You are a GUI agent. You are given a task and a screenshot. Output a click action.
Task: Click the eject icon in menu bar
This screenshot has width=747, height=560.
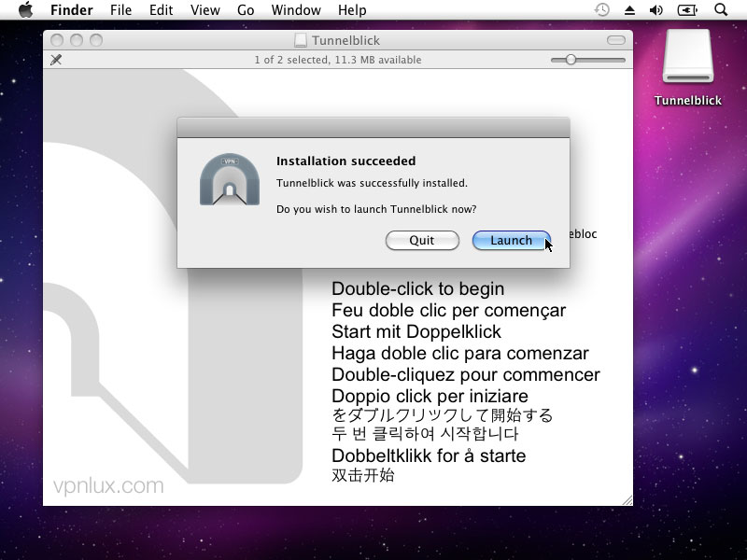coord(629,10)
